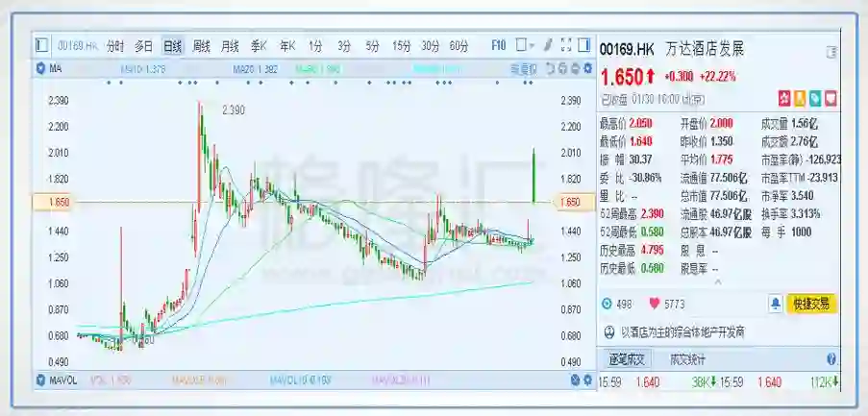Click the latest price 1.650 in quote panel
The width and height of the screenshot is (868, 416).
point(622,77)
